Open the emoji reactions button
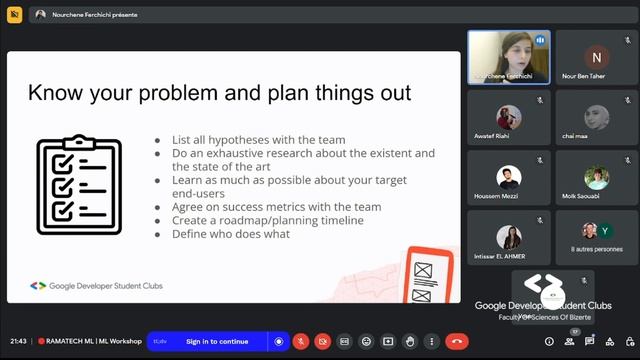This screenshot has height=360, width=640. [x=366, y=341]
